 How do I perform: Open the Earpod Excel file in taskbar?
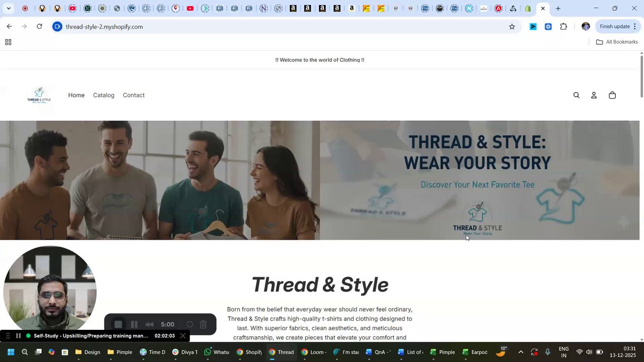click(474, 352)
